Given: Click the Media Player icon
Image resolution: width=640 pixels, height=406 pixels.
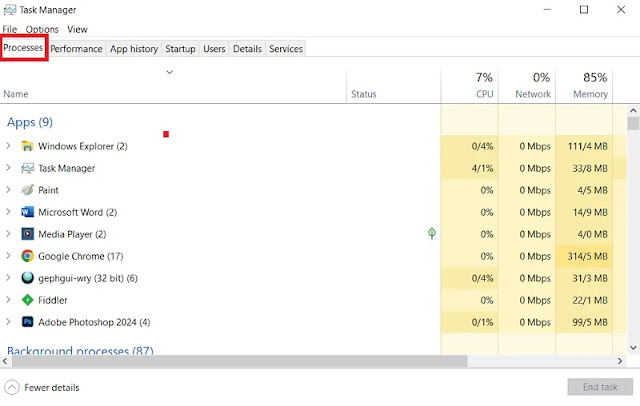Looking at the screenshot, I should pyautogui.click(x=27, y=234).
